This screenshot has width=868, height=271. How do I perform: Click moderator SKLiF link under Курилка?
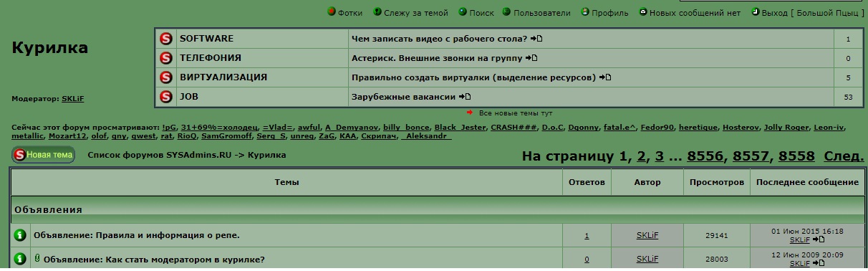click(73, 99)
